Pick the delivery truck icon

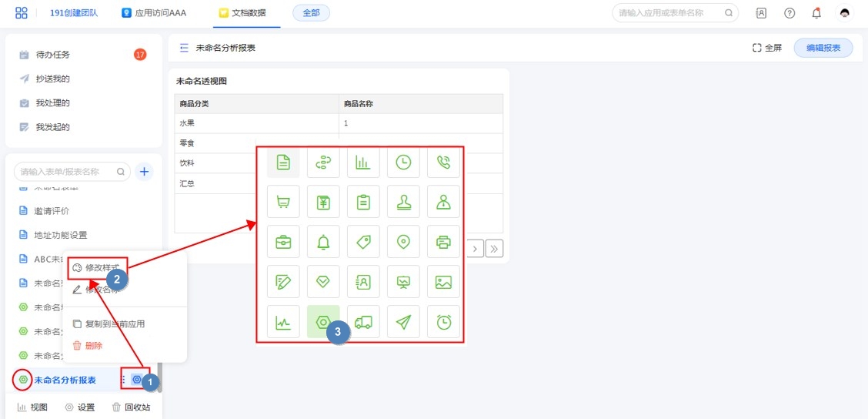point(363,322)
